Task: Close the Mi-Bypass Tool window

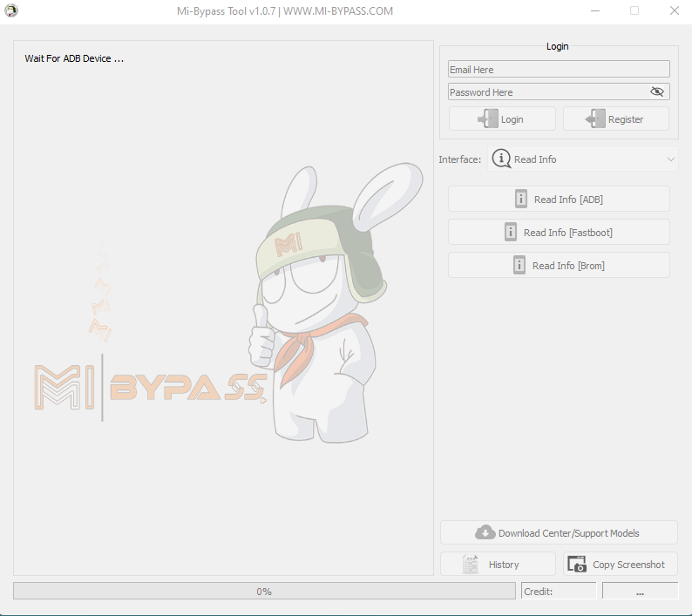Action: pos(674,10)
